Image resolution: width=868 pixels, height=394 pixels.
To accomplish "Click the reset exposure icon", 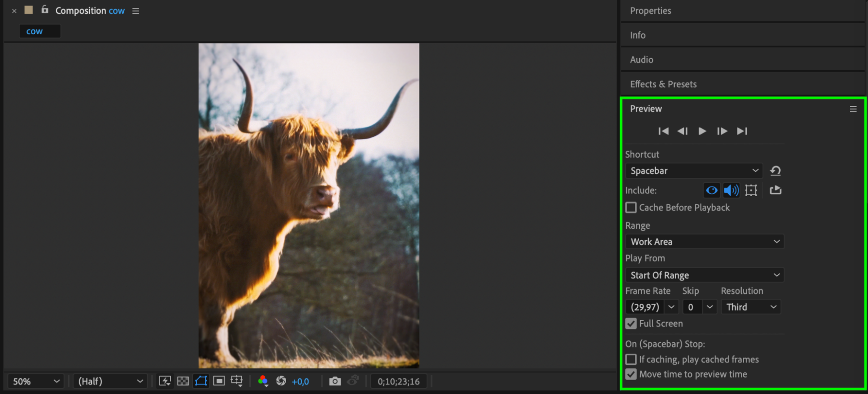I will pyautogui.click(x=281, y=381).
